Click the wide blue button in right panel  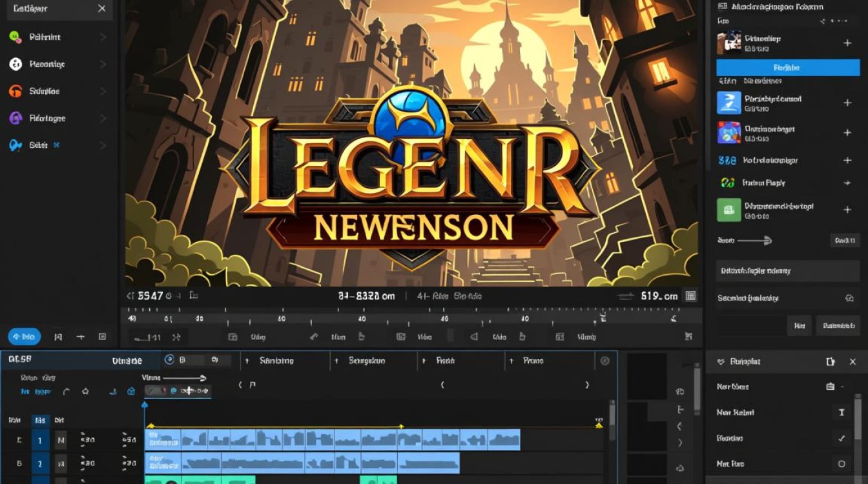point(787,68)
